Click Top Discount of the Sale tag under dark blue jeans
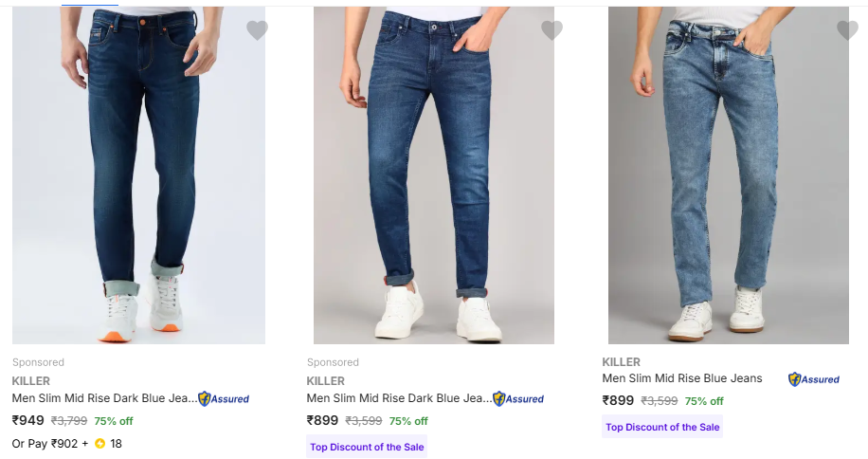 point(367,447)
